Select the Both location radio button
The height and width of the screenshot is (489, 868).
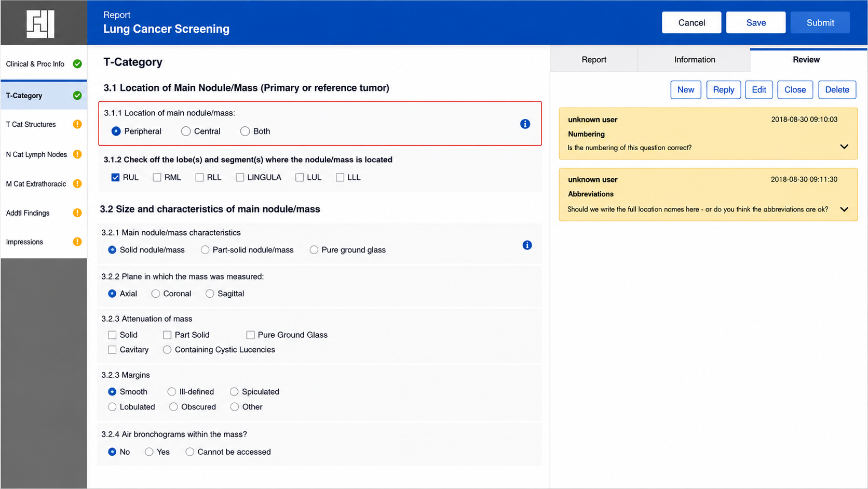tap(245, 131)
